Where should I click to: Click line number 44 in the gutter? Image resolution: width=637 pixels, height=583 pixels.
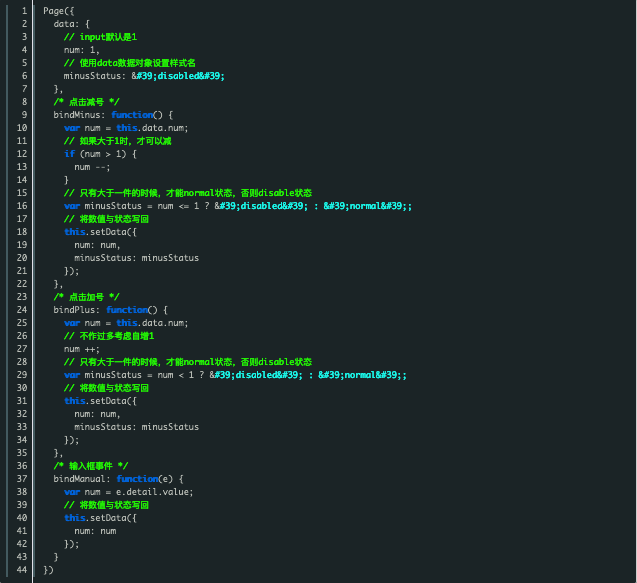[22, 570]
